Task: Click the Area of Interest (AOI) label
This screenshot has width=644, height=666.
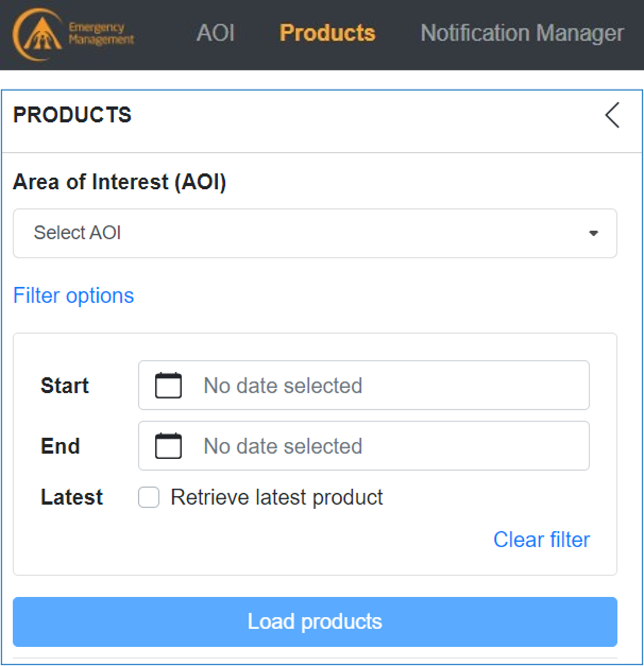Action: (x=120, y=182)
